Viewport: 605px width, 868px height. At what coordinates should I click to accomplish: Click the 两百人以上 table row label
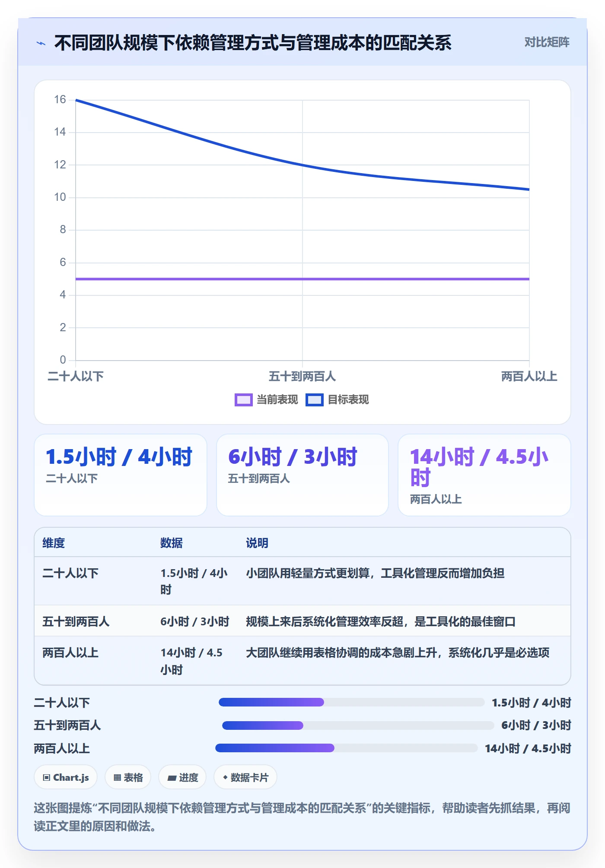(70, 653)
